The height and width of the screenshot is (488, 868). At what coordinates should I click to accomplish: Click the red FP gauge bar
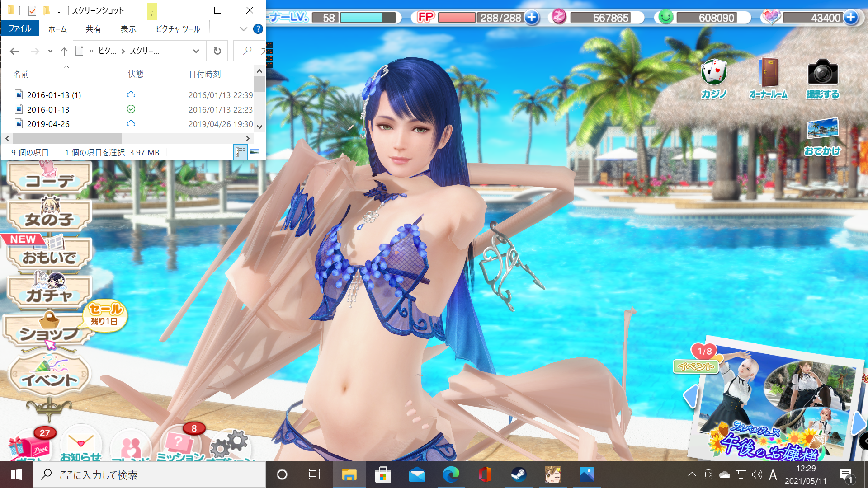coord(457,18)
